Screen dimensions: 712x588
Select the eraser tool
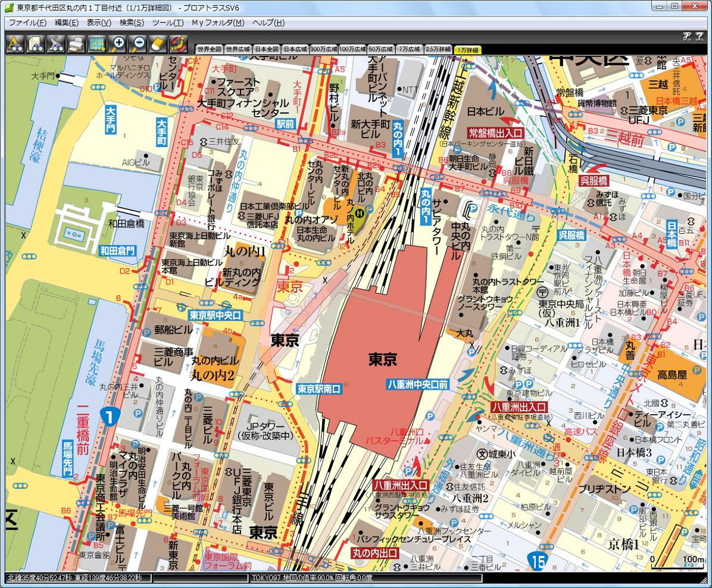pyautogui.click(x=158, y=44)
